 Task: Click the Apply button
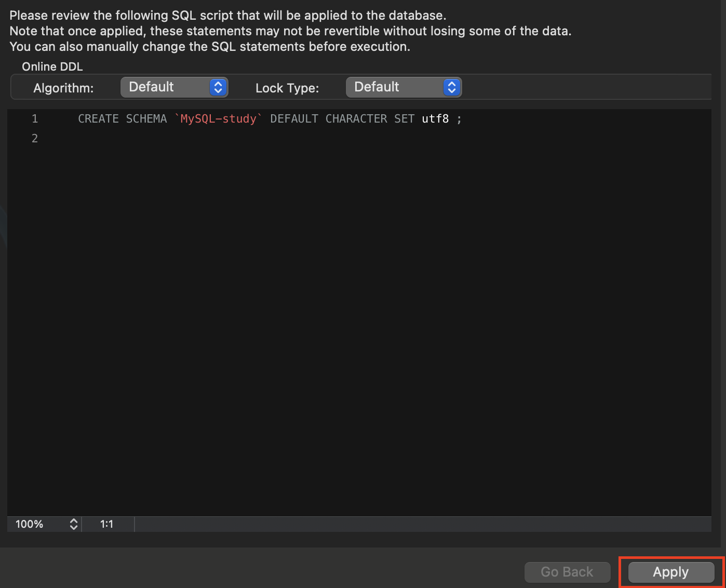coord(671,572)
